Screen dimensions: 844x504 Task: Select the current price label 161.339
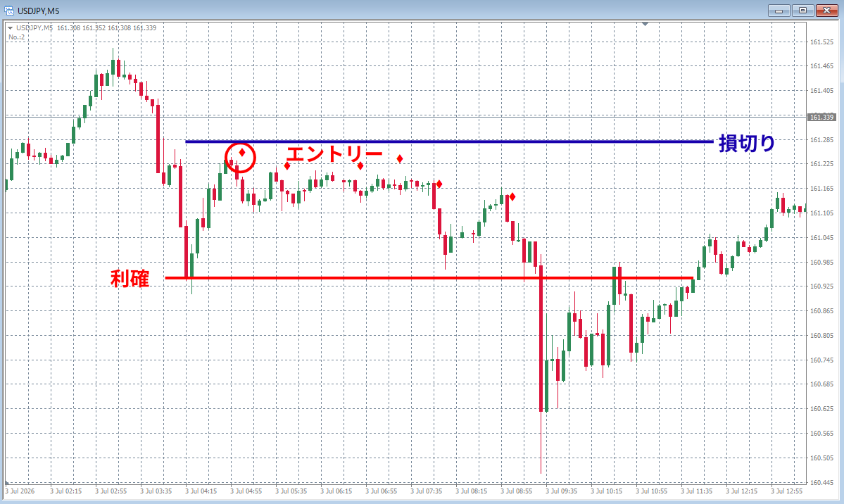[x=821, y=117]
